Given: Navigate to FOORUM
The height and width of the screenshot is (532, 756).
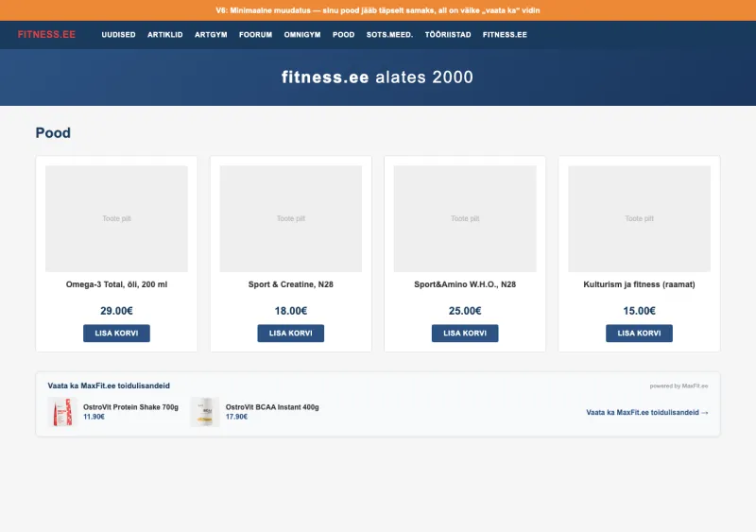Looking at the screenshot, I should [255, 34].
